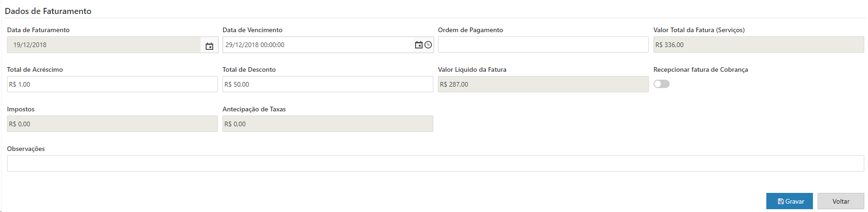This screenshot has width=868, height=212.
Task: Click the Gravar save button
Action: click(789, 201)
